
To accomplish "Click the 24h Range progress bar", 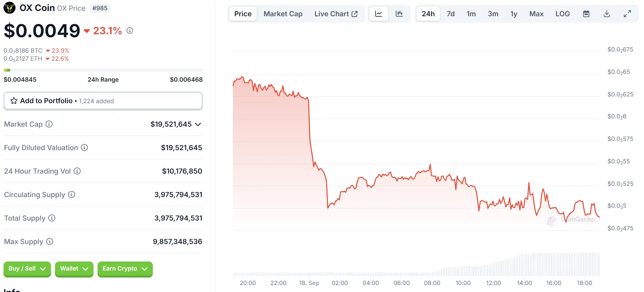I will click(x=103, y=70).
